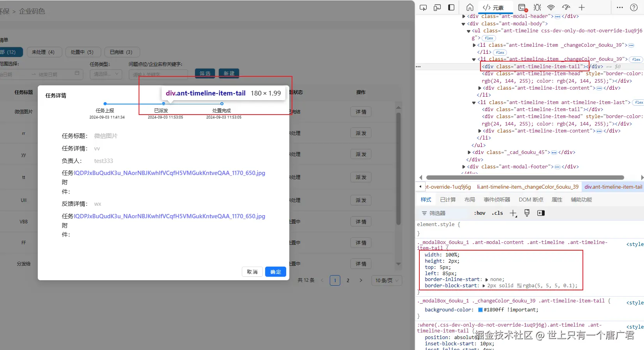
Task: Open the bug-shaped sources icon
Action: (x=537, y=7)
